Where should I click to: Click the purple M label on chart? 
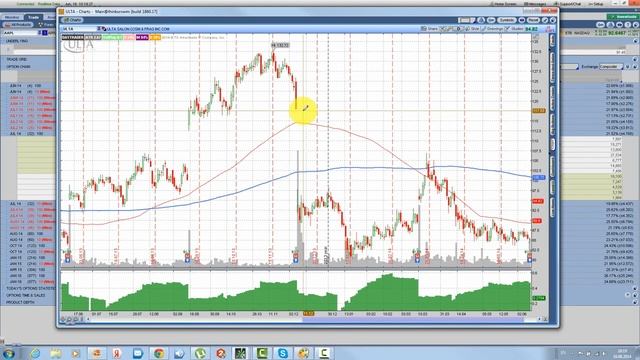[142, 37]
